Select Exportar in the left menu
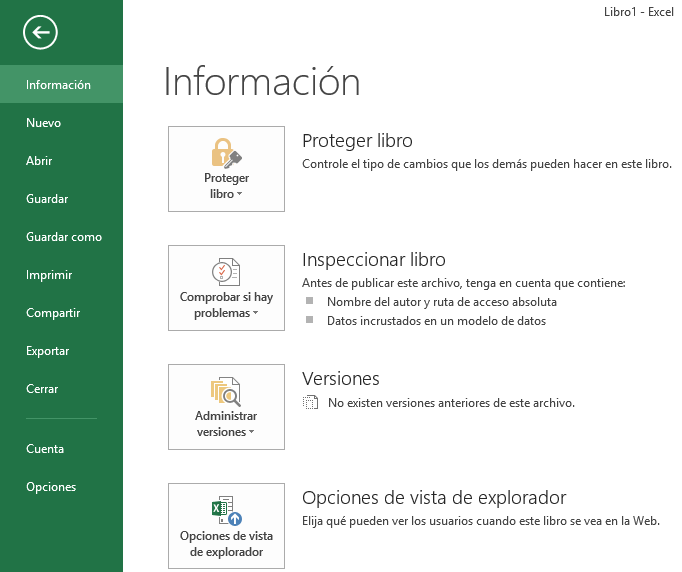 click(x=48, y=351)
